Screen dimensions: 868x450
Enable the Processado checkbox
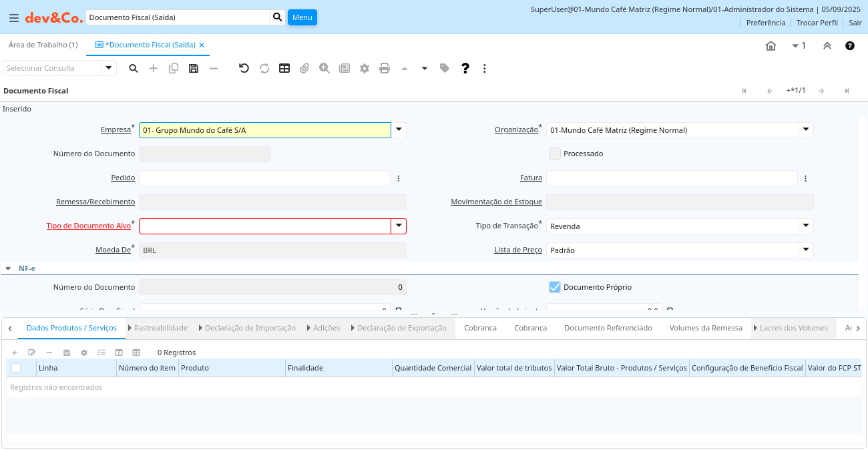pos(555,154)
